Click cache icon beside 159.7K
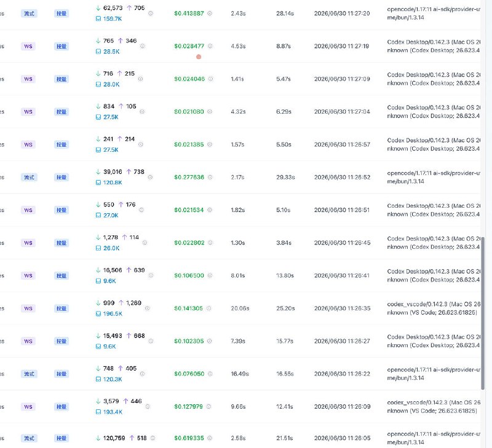This screenshot has width=492, height=448. click(98, 19)
